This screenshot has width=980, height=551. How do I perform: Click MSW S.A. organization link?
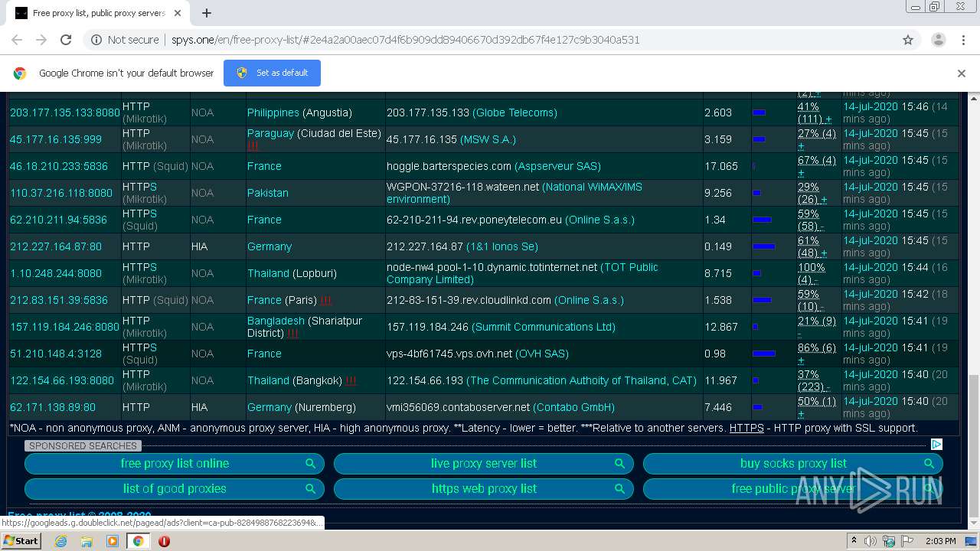(488, 139)
